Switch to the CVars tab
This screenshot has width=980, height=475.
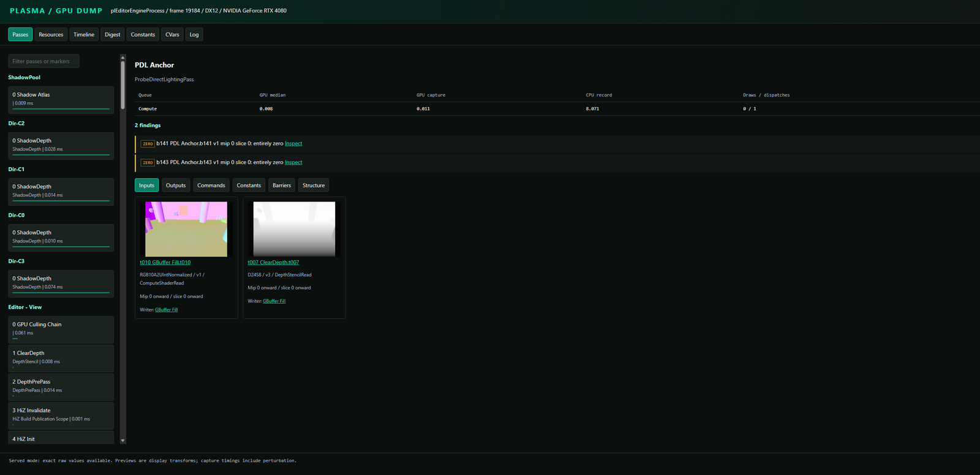pyautogui.click(x=172, y=35)
